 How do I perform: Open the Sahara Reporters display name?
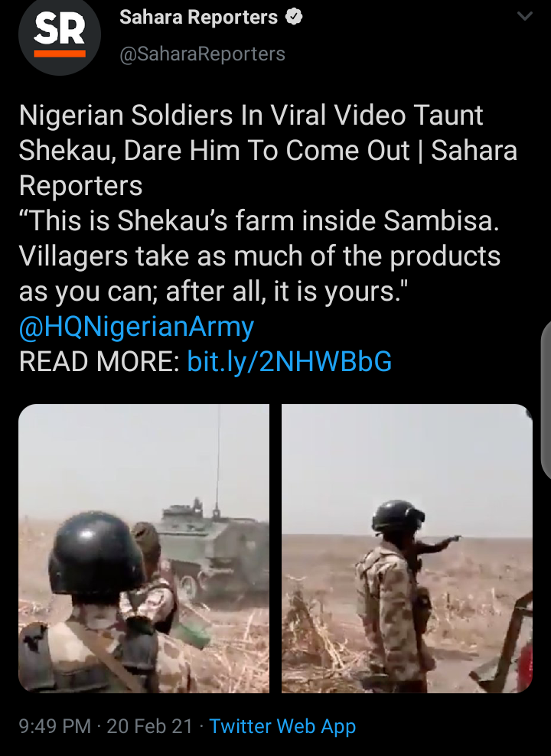(198, 18)
